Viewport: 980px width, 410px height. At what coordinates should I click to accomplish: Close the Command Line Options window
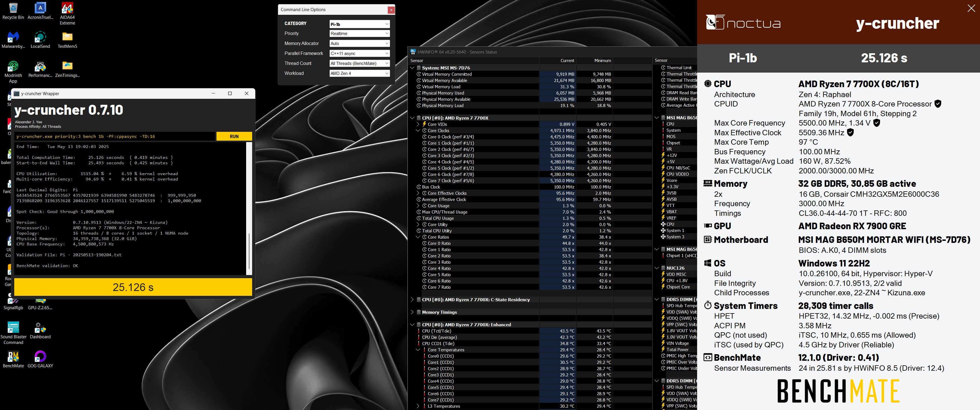pyautogui.click(x=391, y=10)
